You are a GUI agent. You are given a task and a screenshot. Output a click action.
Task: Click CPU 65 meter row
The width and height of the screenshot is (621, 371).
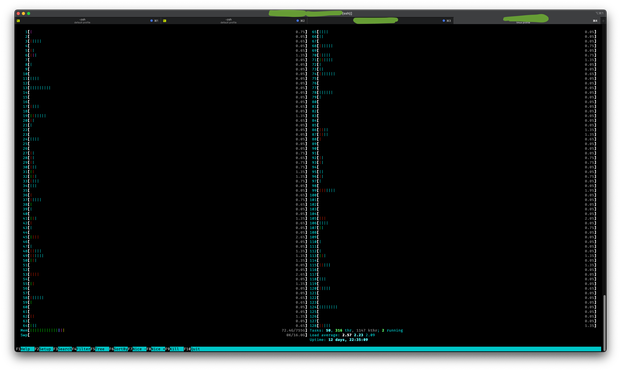click(x=454, y=32)
